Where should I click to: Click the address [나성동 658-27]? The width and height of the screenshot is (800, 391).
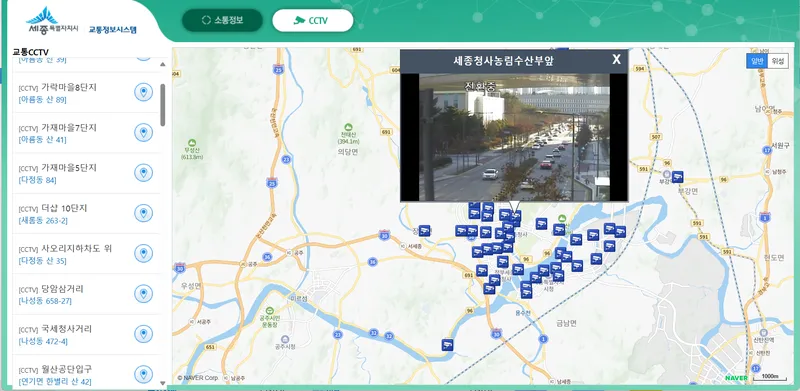pyautogui.click(x=45, y=301)
